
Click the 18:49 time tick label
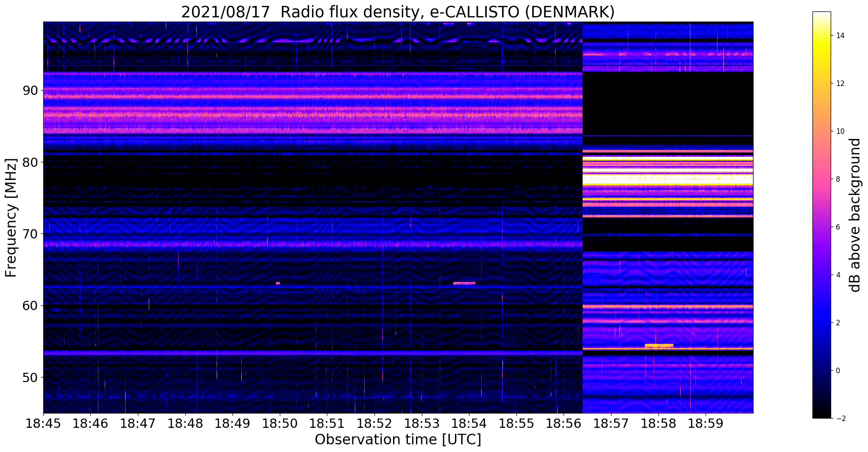pos(232,424)
